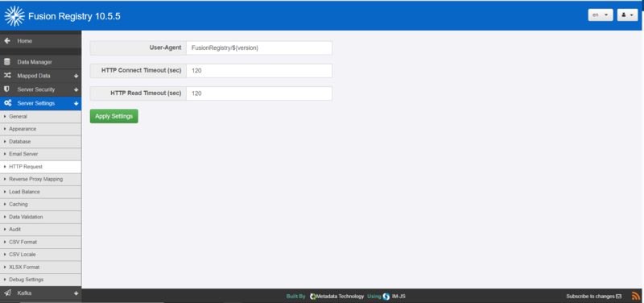The width and height of the screenshot is (644, 303).
Task: Open the 'en' language dropdown
Action: click(601, 15)
